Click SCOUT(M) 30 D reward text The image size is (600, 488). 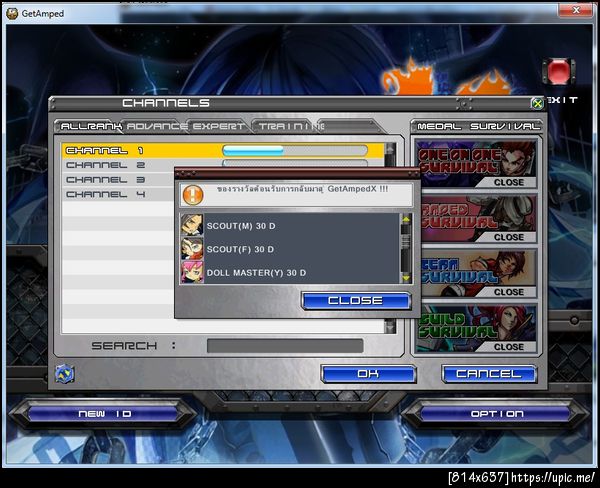[x=241, y=226]
